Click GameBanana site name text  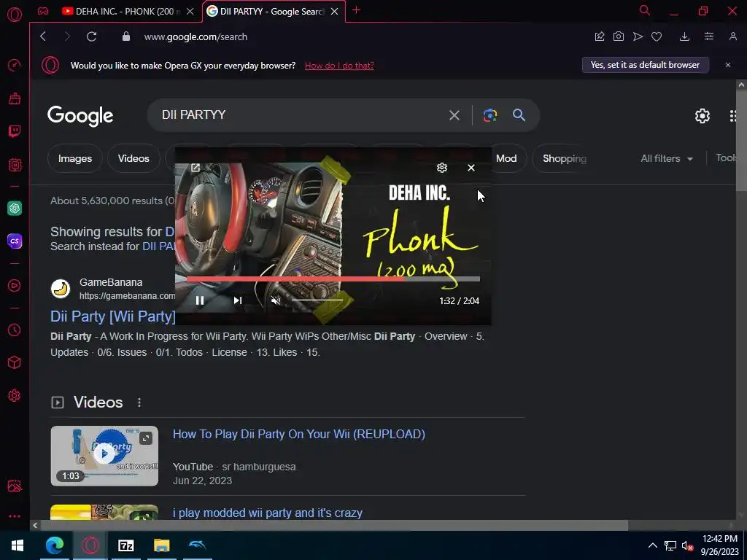pos(111,282)
